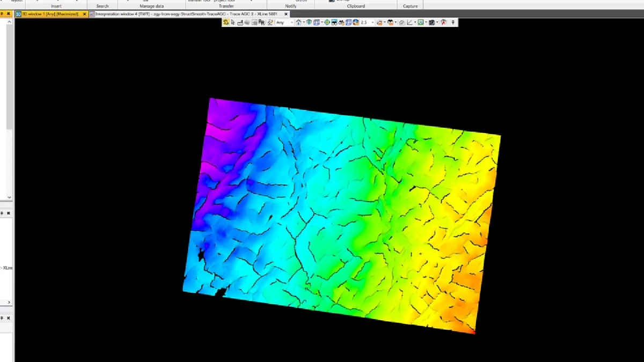Close the 3D window 1 tab
The image size is (644, 362).
(x=84, y=14)
